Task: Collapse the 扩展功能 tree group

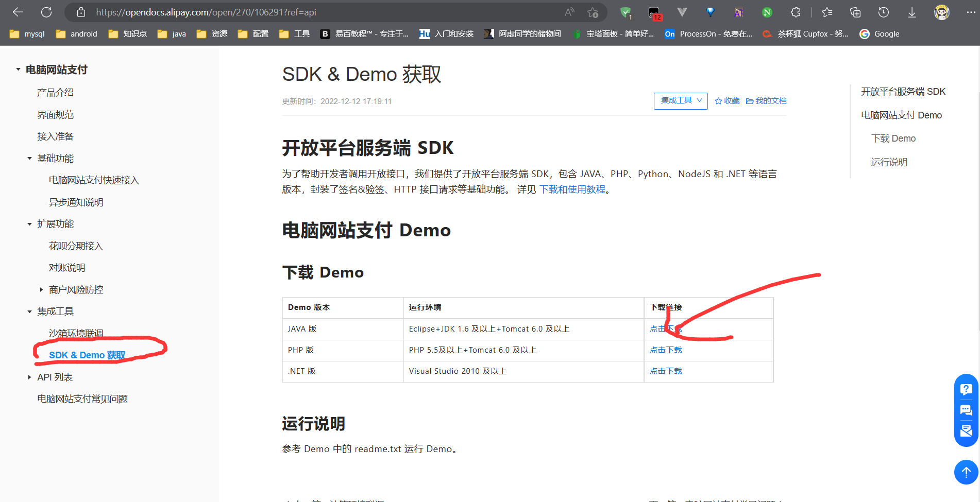Action: pyautogui.click(x=29, y=224)
